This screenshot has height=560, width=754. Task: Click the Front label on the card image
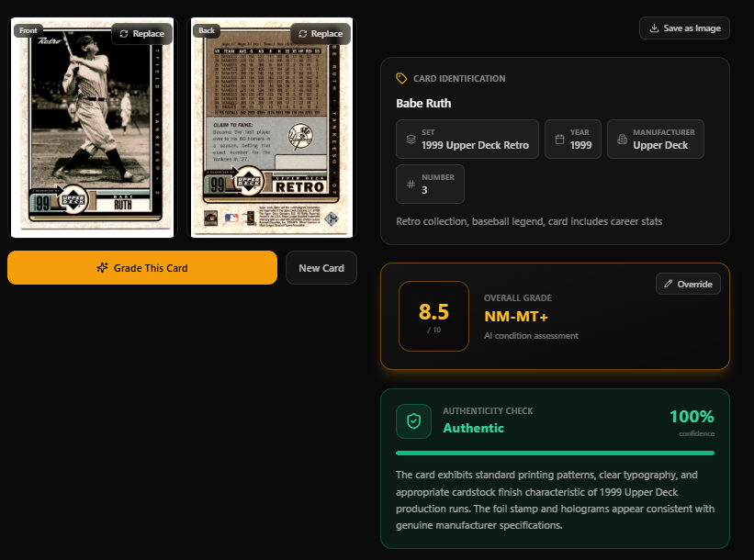(28, 30)
